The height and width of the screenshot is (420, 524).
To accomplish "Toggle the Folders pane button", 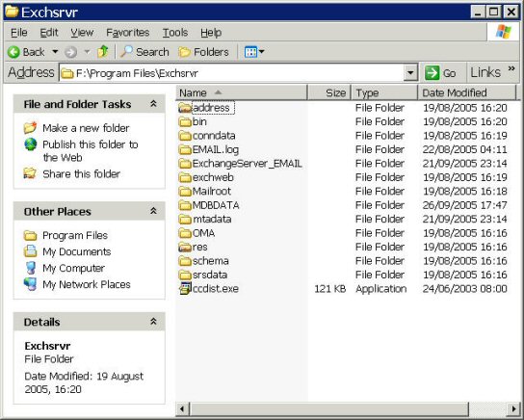I will [203, 52].
